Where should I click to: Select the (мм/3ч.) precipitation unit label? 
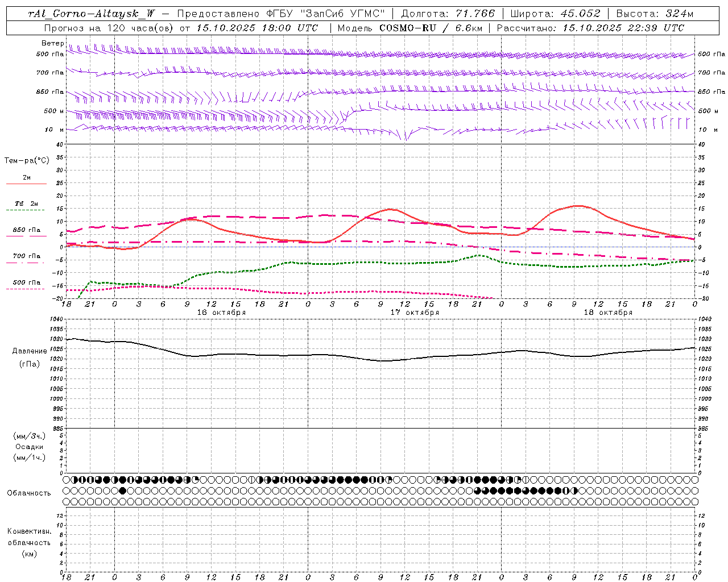pos(30,436)
